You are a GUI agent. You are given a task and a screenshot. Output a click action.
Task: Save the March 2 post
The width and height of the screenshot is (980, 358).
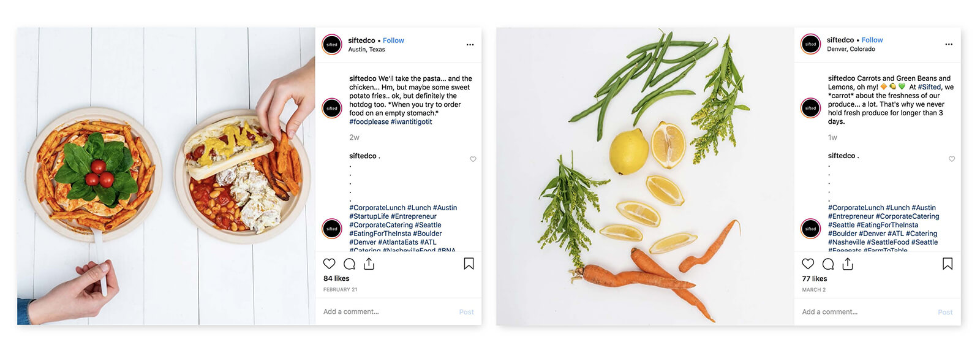click(948, 264)
